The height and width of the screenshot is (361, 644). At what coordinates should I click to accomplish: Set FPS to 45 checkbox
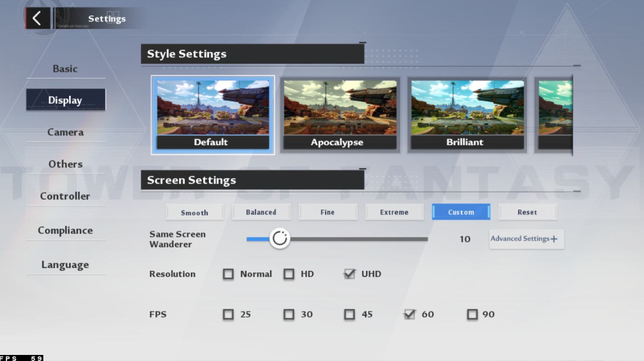point(350,314)
